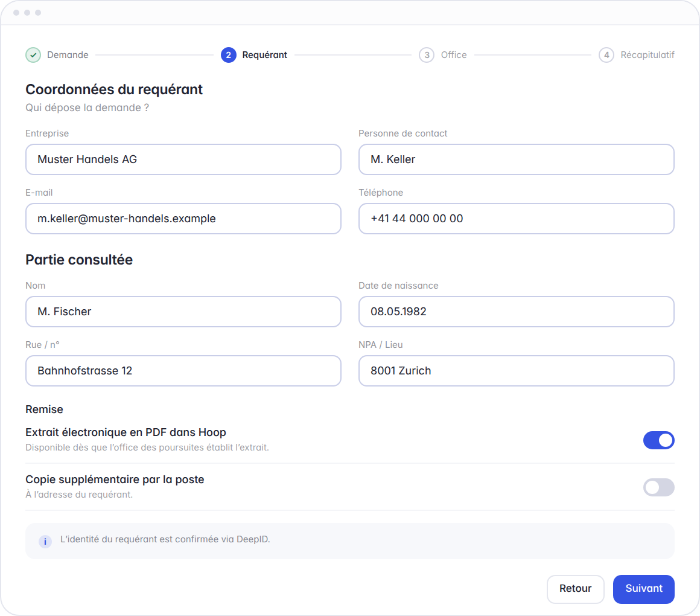Click the "NPA / Lieu" field label
The width and height of the screenshot is (700, 616).
tap(381, 345)
